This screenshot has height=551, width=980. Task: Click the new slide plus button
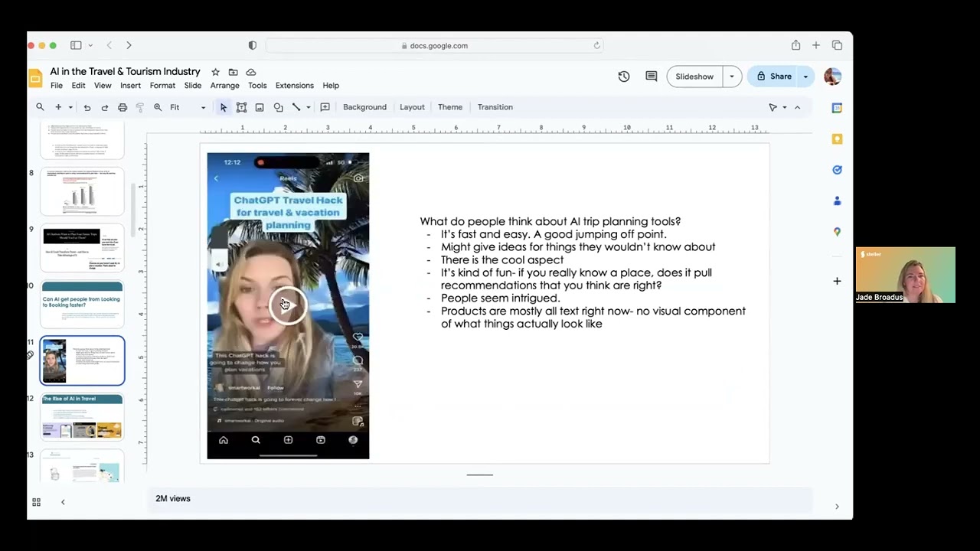(x=57, y=107)
